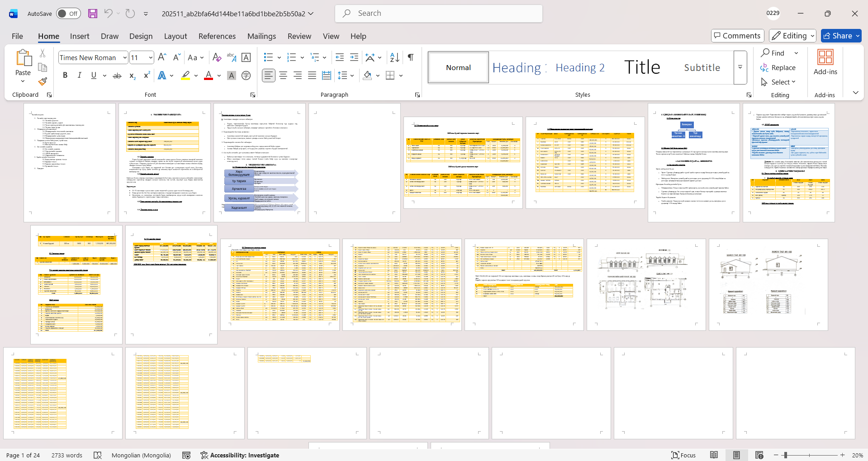Apply bullet list formatting
Screen dimensions: 868x461
[x=269, y=57]
